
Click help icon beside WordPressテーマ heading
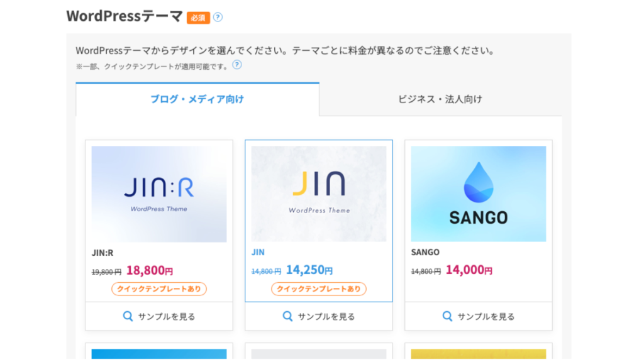point(218,18)
